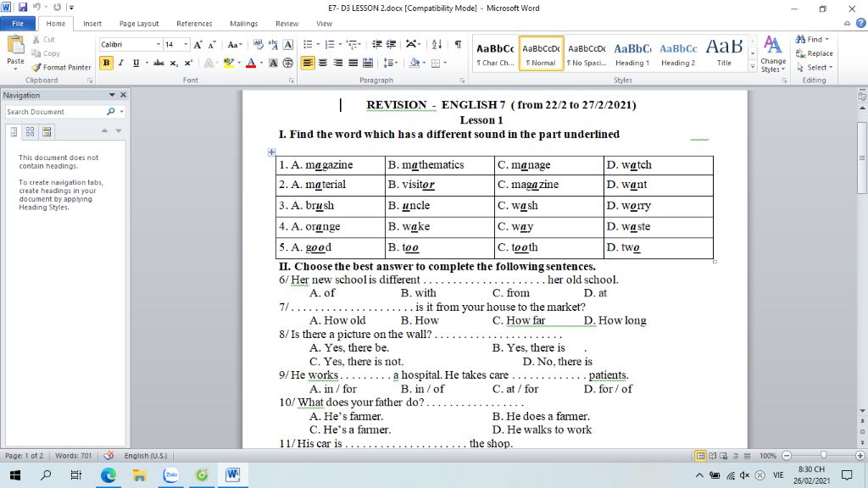Image resolution: width=868 pixels, height=488 pixels.
Task: Click the zoom slider handle
Action: point(823,455)
